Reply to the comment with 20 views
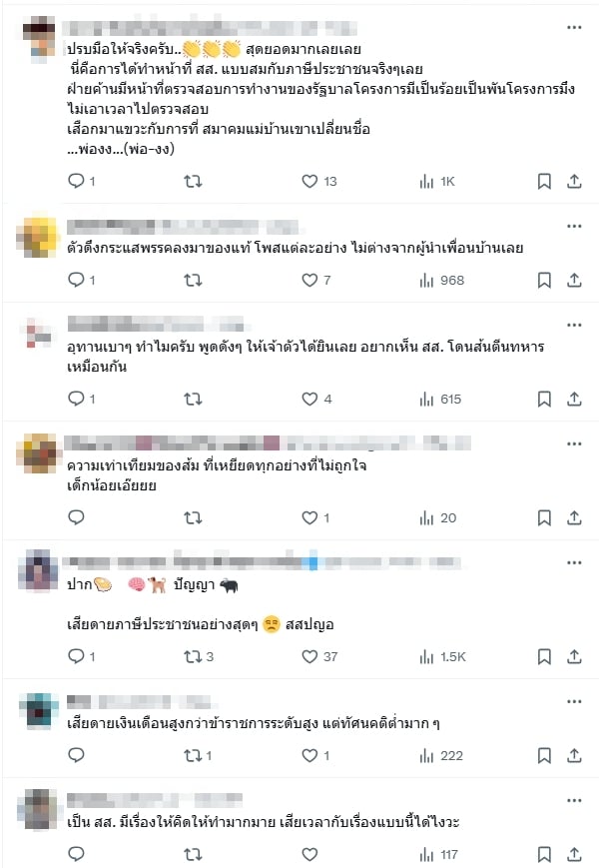 (x=76, y=517)
